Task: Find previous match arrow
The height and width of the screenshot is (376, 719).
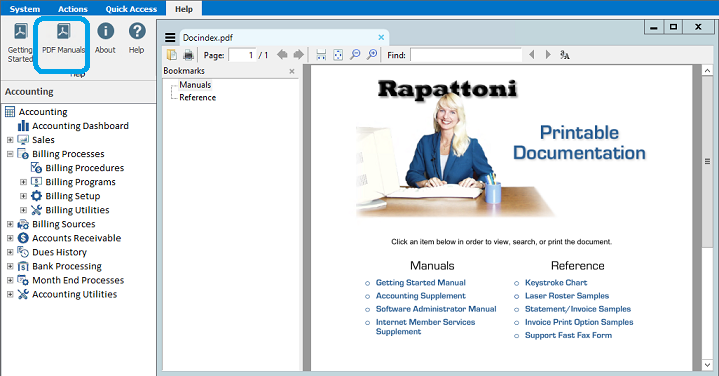Action: point(531,55)
